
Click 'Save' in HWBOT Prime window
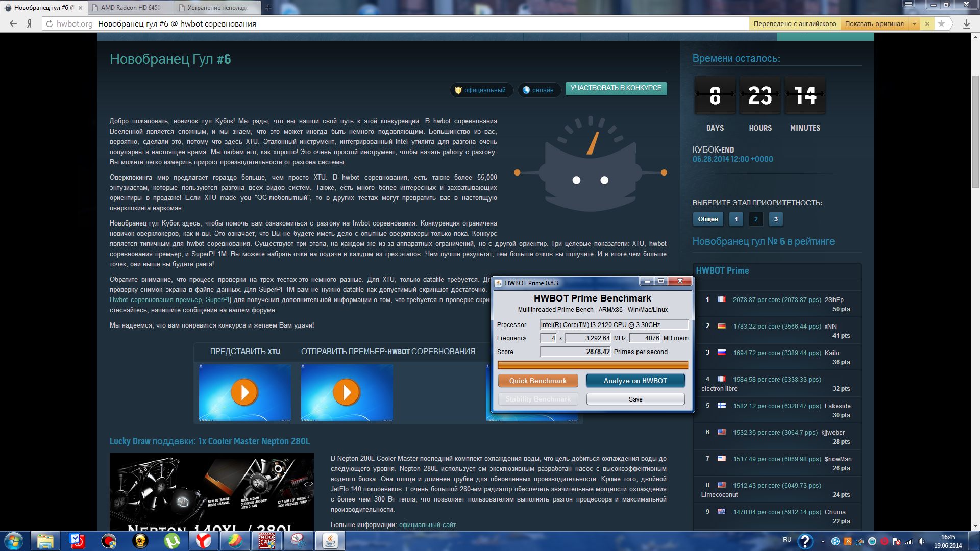click(x=635, y=399)
